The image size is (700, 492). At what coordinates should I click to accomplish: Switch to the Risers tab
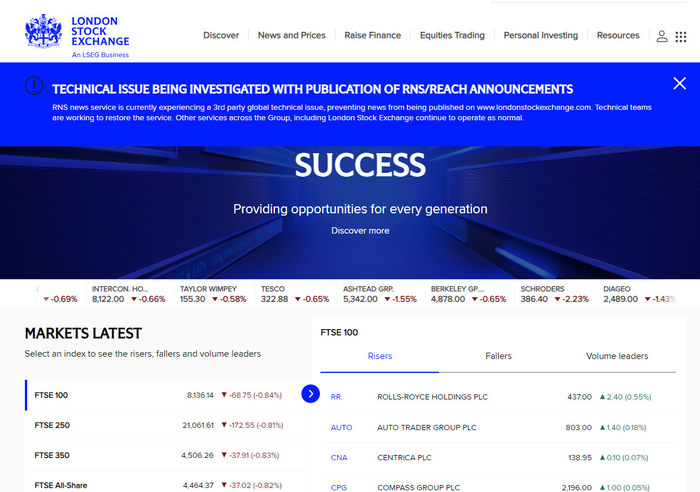tap(380, 356)
